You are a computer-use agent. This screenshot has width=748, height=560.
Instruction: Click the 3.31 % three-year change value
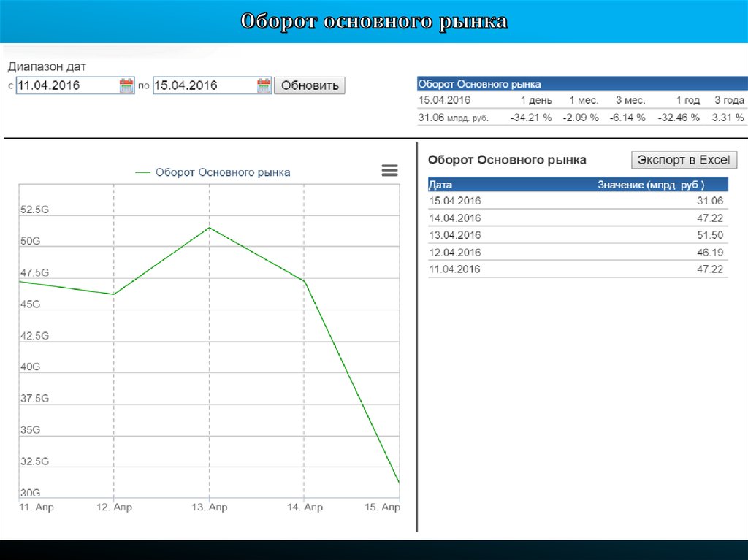coord(729,118)
